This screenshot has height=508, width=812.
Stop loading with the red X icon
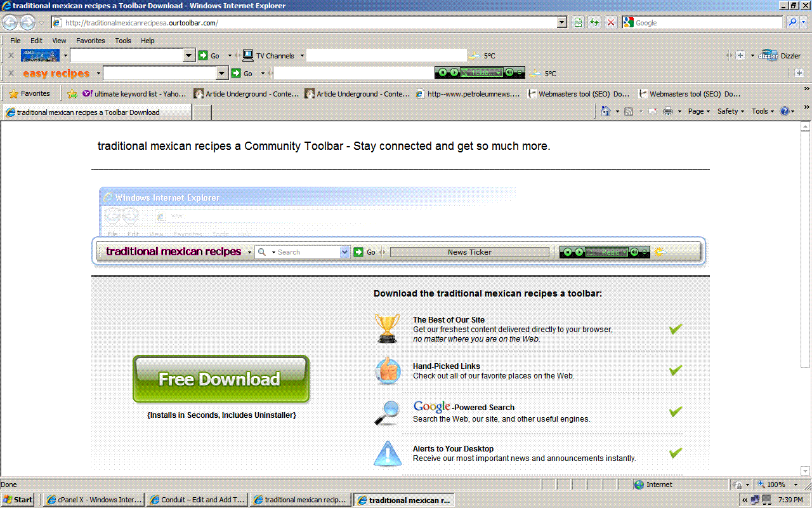pos(611,23)
